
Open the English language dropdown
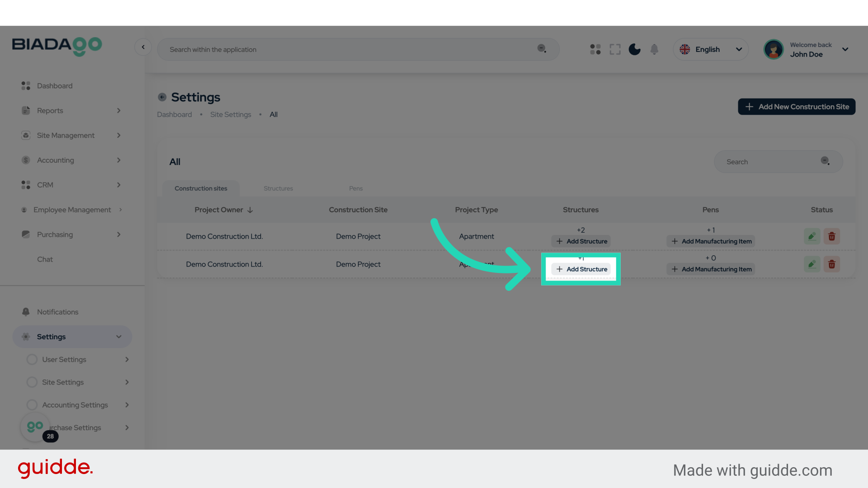point(711,49)
